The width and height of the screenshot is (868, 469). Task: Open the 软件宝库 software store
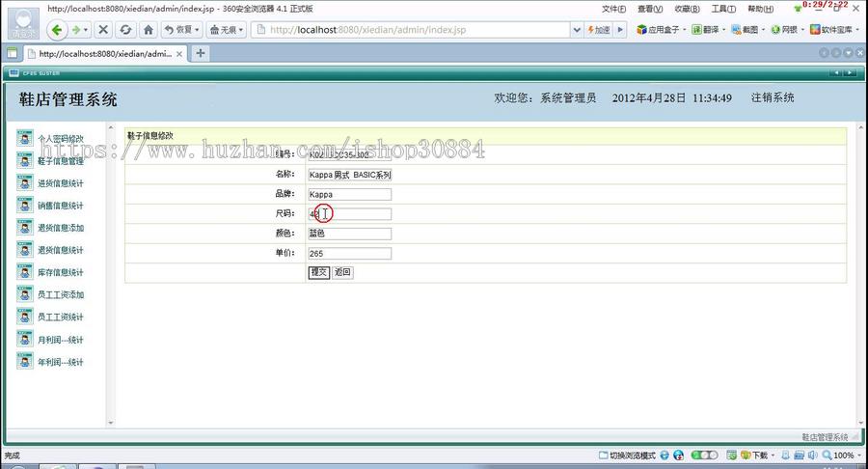tap(832, 30)
